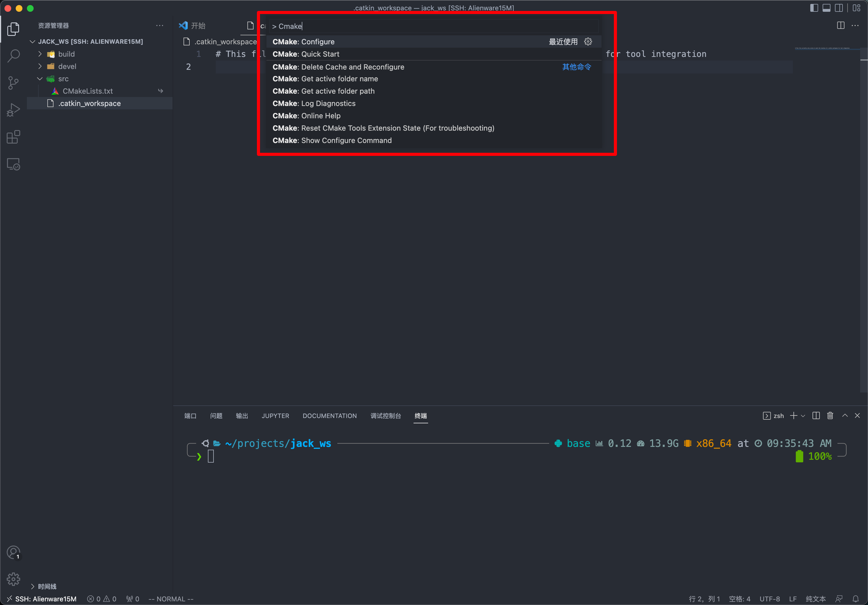Switch to the JUPYTER panel tab
The height and width of the screenshot is (605, 868).
(275, 416)
